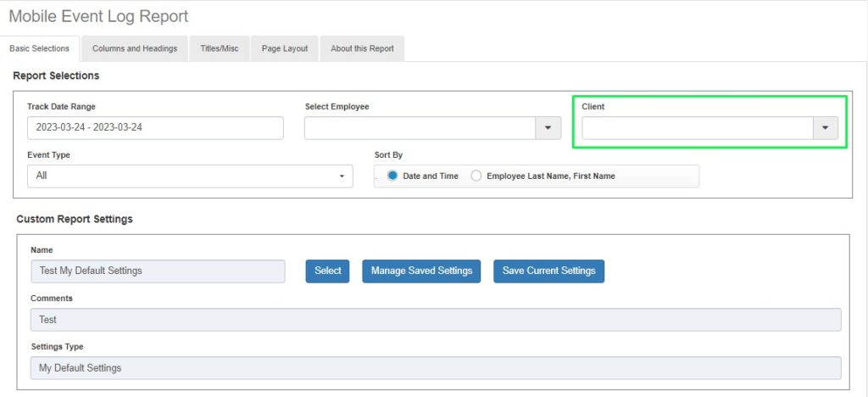Select the Page Layout tab
Viewport: 868px width, 397px height.
pyautogui.click(x=284, y=48)
